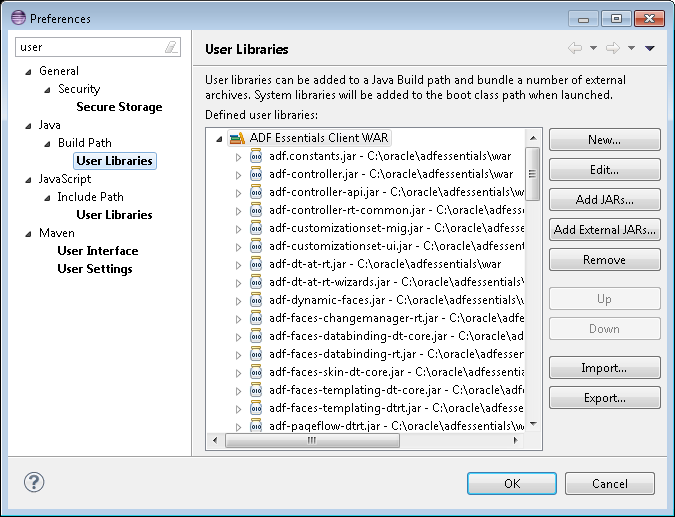Image resolution: width=675 pixels, height=517 pixels.
Task: Click the jar icon of adf-controller.jar
Action: (256, 174)
